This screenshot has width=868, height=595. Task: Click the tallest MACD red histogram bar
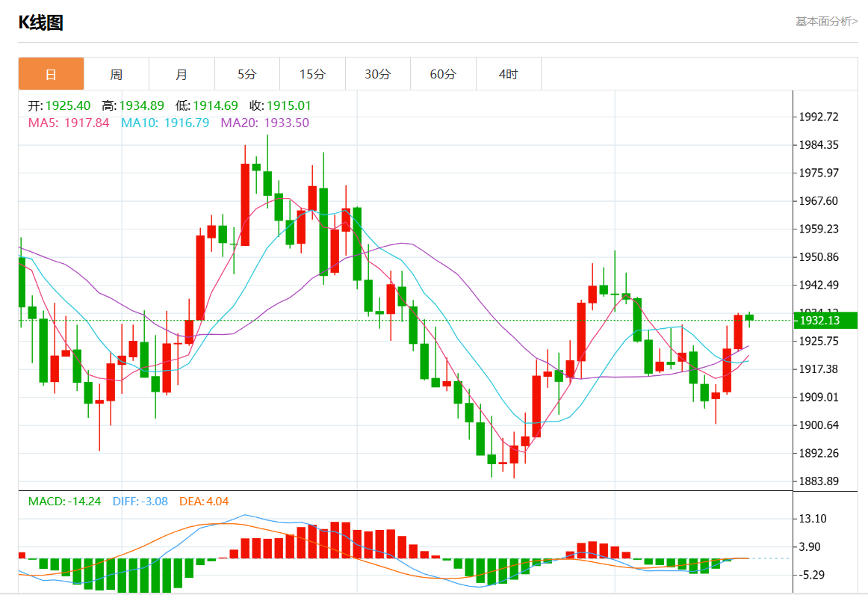335,540
